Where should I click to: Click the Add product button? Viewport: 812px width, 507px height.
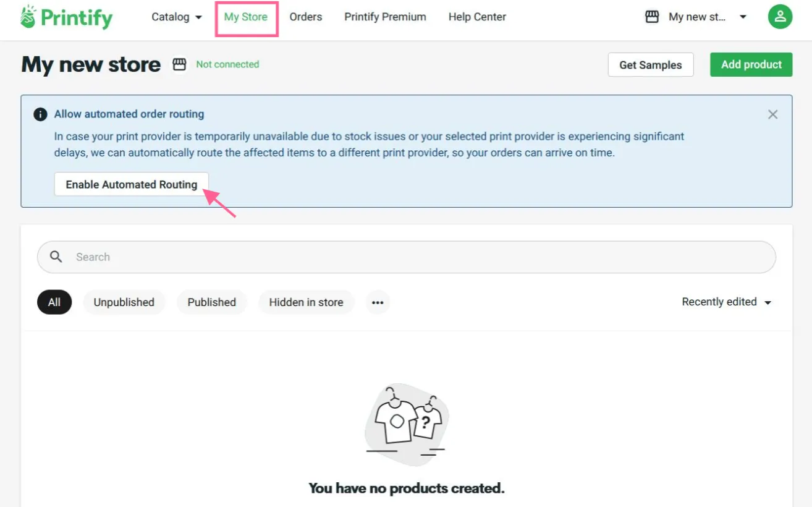pos(751,65)
